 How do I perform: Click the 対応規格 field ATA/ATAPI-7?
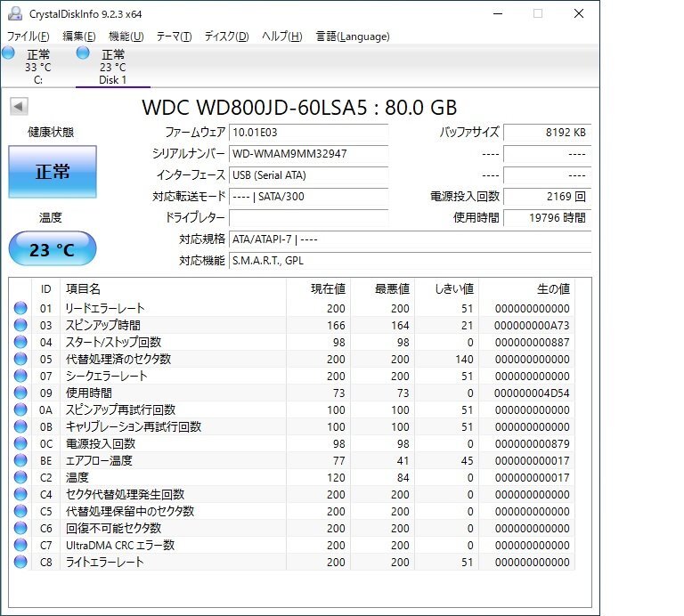410,239
